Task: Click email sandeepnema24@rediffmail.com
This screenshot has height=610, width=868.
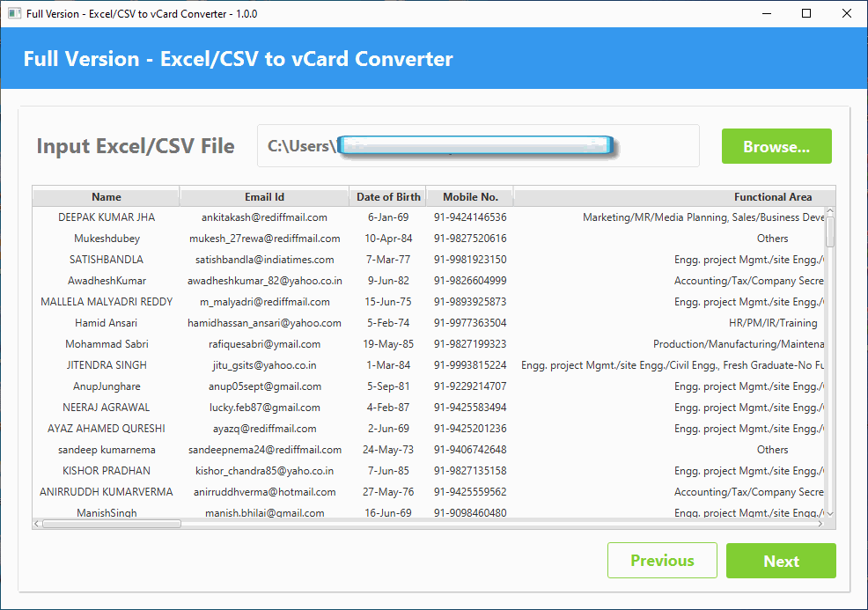Action: (x=265, y=450)
